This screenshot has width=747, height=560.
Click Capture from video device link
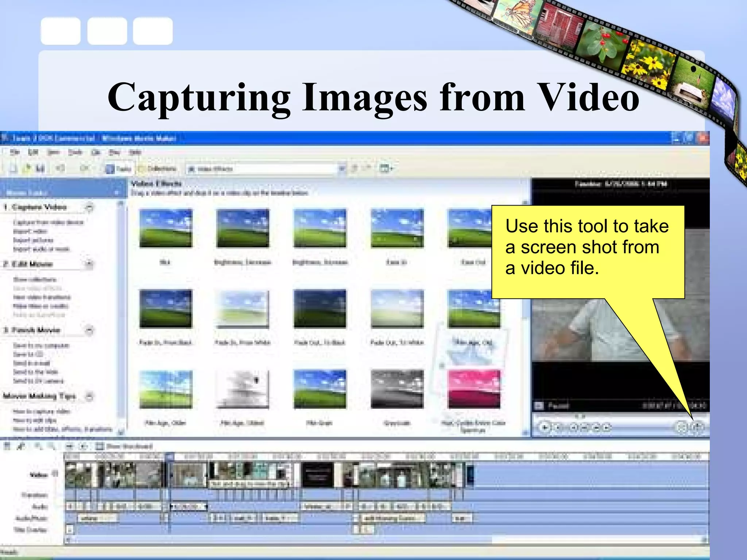pyautogui.click(x=48, y=222)
